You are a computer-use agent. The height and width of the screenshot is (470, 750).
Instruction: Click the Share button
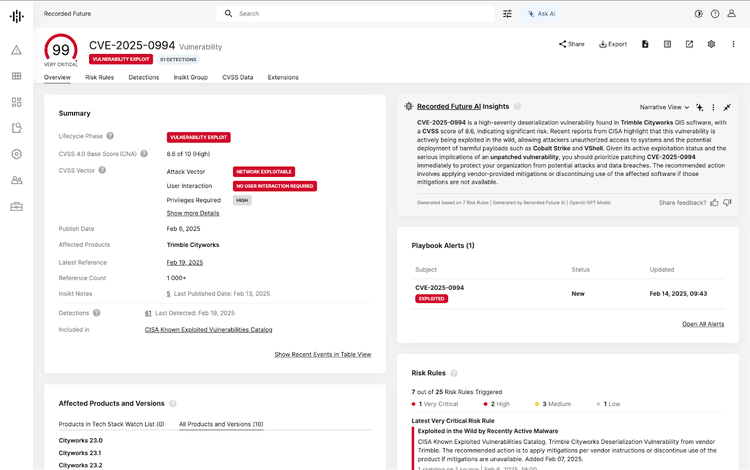(x=572, y=44)
